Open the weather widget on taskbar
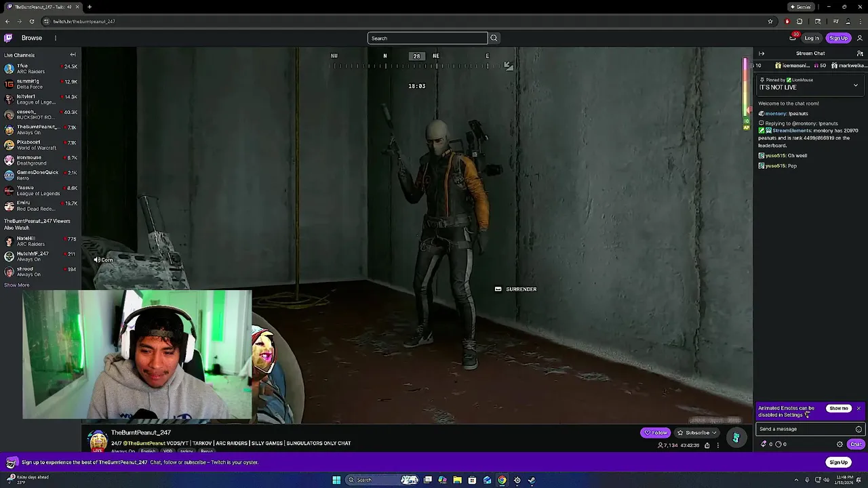The height and width of the screenshot is (488, 868). click(x=27, y=479)
